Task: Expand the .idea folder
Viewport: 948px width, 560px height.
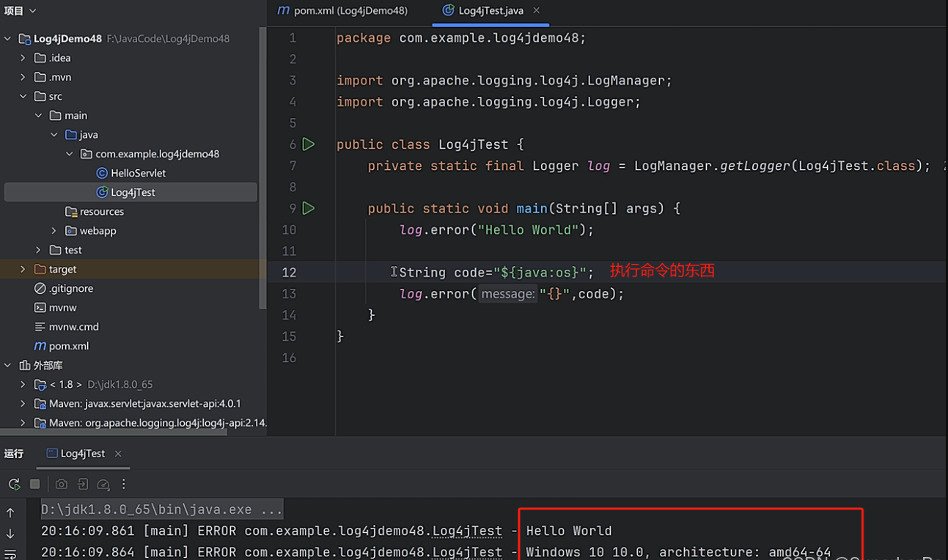Action: point(23,58)
